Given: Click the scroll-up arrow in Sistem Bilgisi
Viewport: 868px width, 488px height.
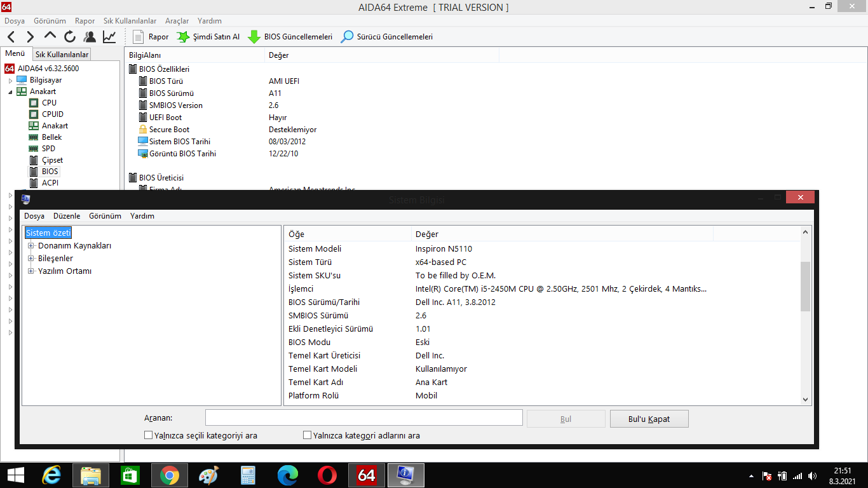Looking at the screenshot, I should (x=806, y=233).
